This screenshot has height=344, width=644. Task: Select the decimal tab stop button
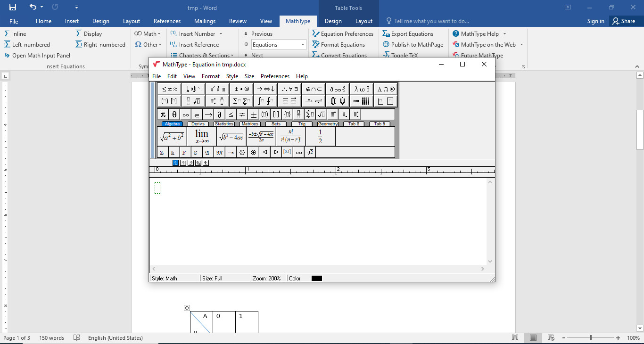[x=206, y=163]
